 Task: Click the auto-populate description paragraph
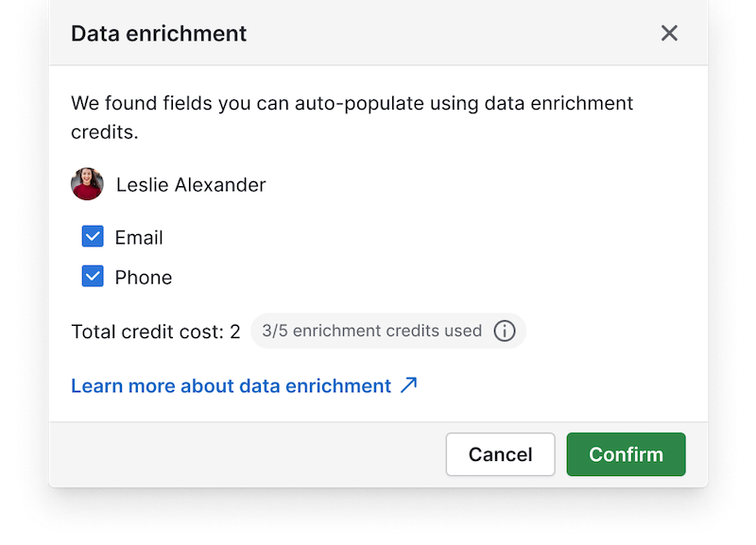[x=352, y=117]
